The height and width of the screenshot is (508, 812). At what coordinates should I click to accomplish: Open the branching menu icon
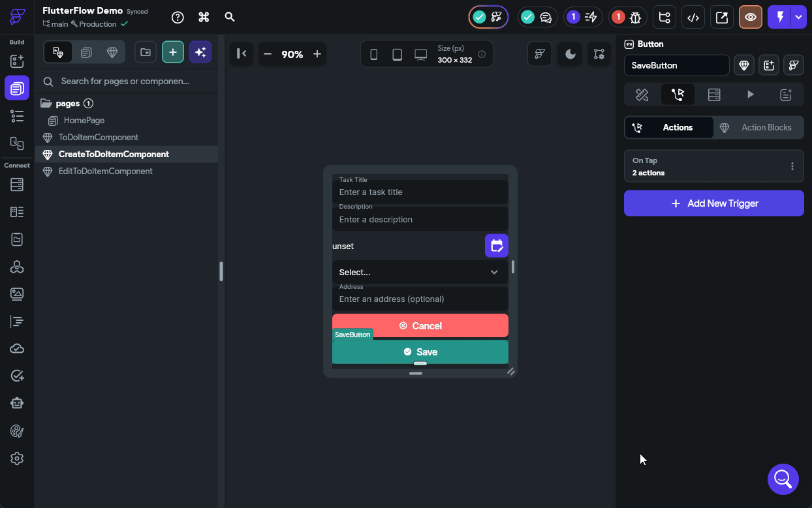point(664,17)
